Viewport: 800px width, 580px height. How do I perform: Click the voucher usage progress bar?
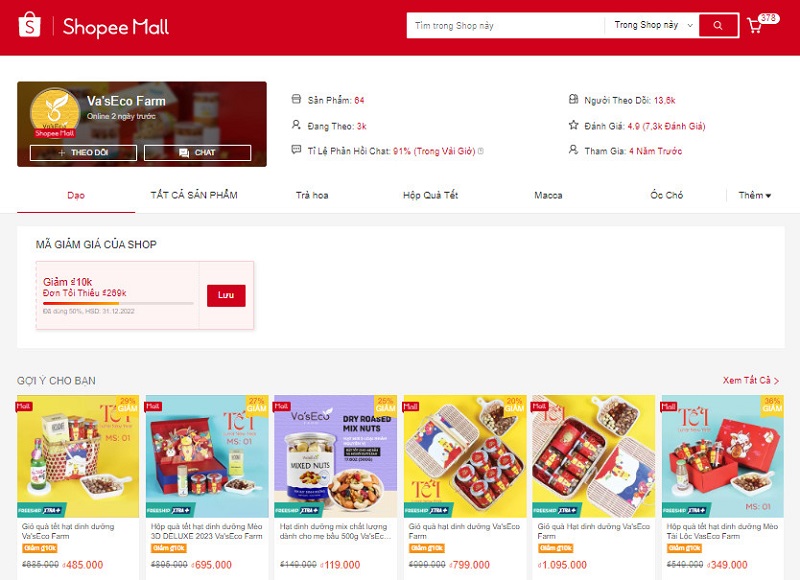(x=118, y=303)
